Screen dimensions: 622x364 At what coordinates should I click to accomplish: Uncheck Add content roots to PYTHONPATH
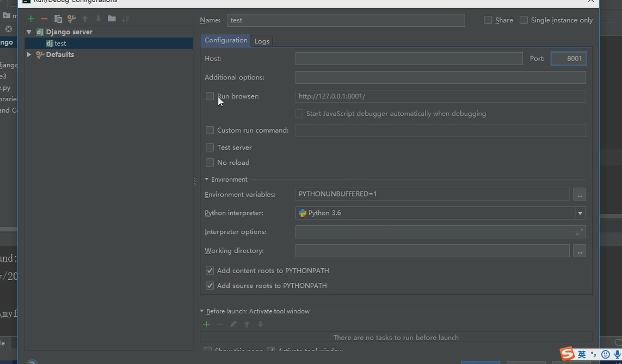click(210, 270)
